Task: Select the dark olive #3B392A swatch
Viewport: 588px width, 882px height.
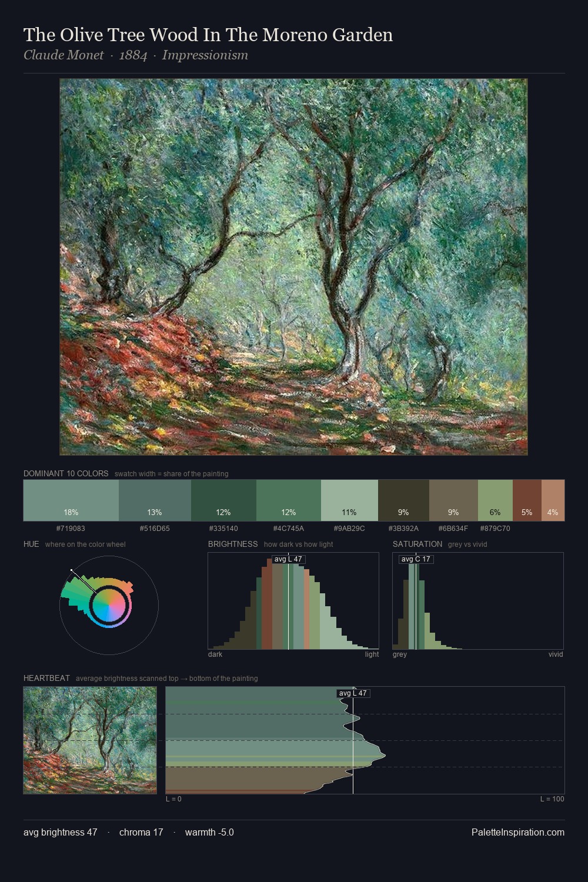Action: coord(403,500)
